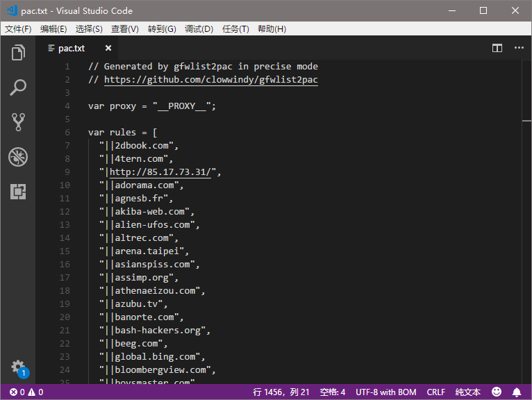Open the editor More Actions menu
This screenshot has width=532, height=400.
519,48
